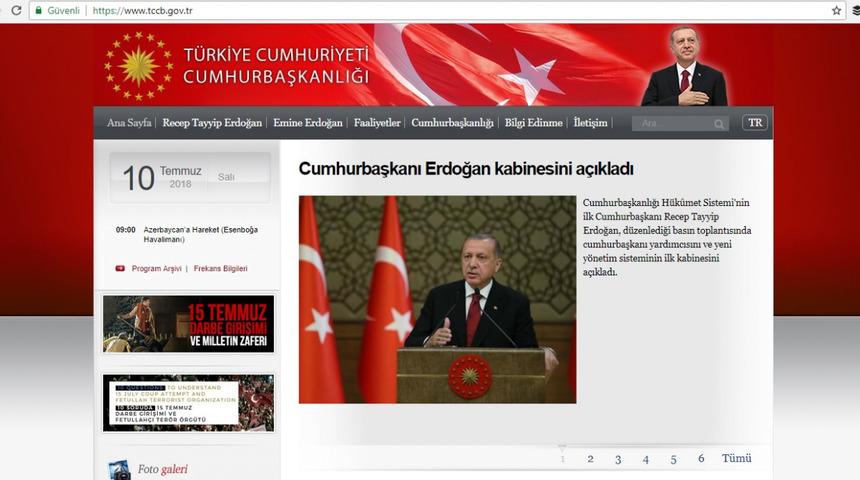Click the presidential seal emblem in header
Screen dimensions: 860x480
point(139,66)
